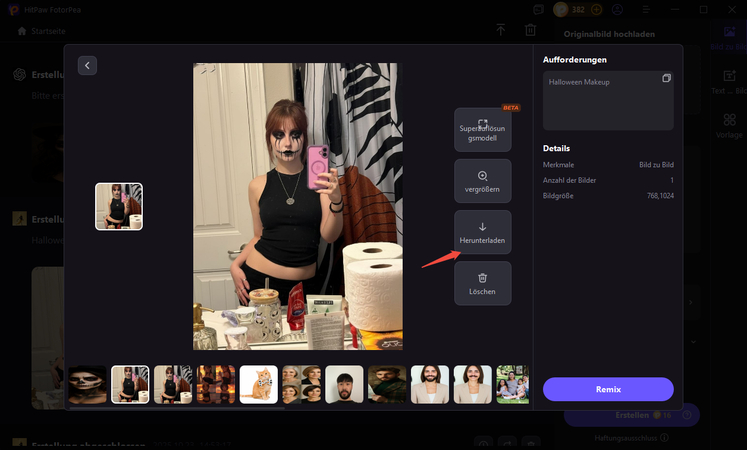Image resolution: width=747 pixels, height=450 pixels.
Task: Open the user account profile icon
Action: point(617,10)
